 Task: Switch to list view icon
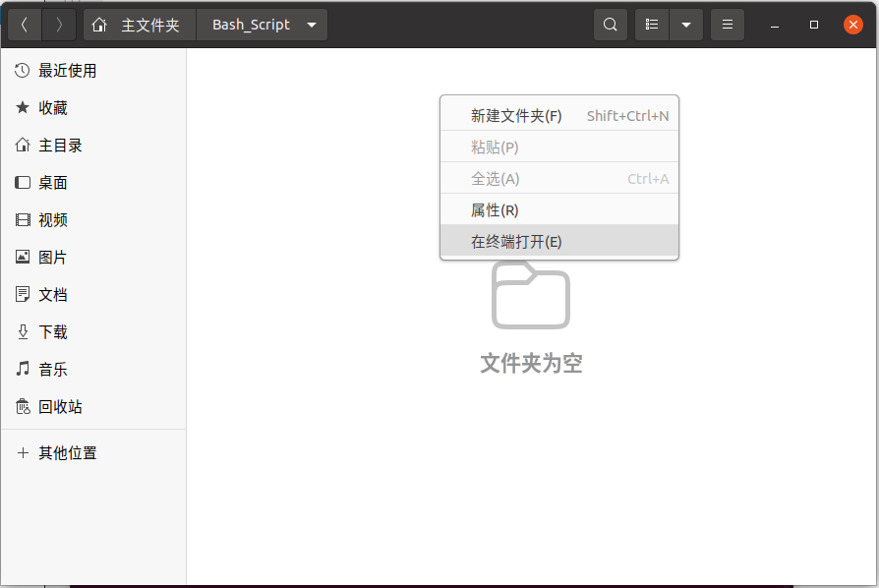[652, 25]
